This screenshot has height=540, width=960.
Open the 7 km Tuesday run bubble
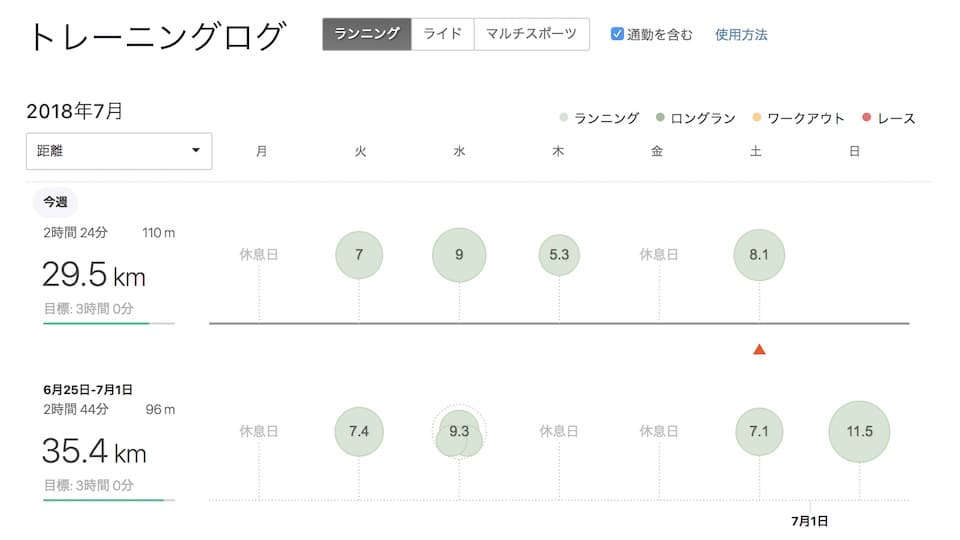(359, 255)
